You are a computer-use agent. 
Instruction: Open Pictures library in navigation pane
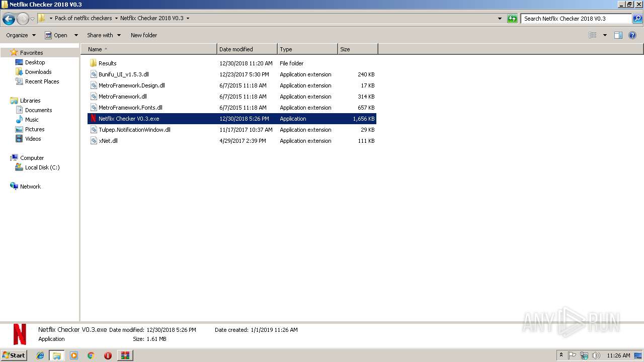pos(35,129)
